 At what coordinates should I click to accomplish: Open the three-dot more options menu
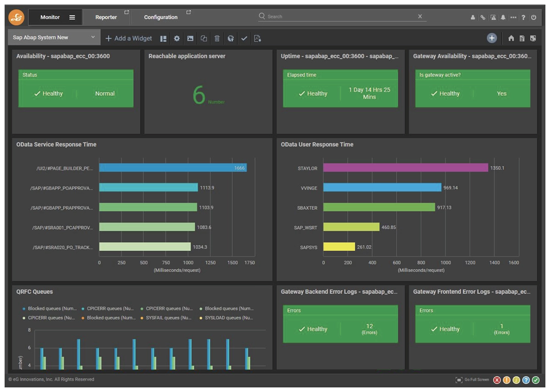(513, 17)
